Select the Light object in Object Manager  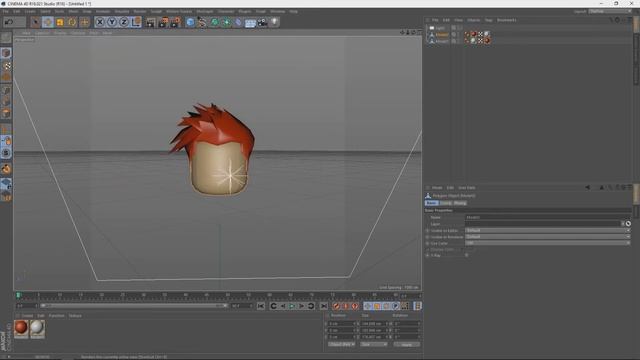tap(440, 28)
